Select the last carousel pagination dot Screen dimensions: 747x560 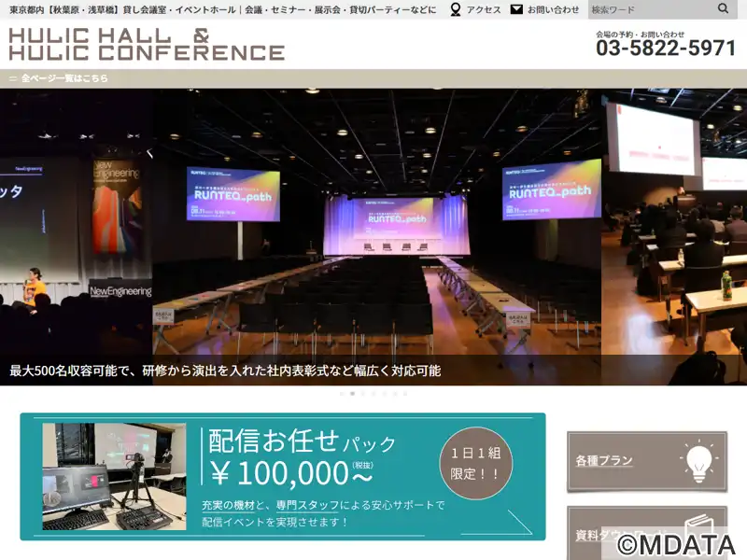[405, 394]
